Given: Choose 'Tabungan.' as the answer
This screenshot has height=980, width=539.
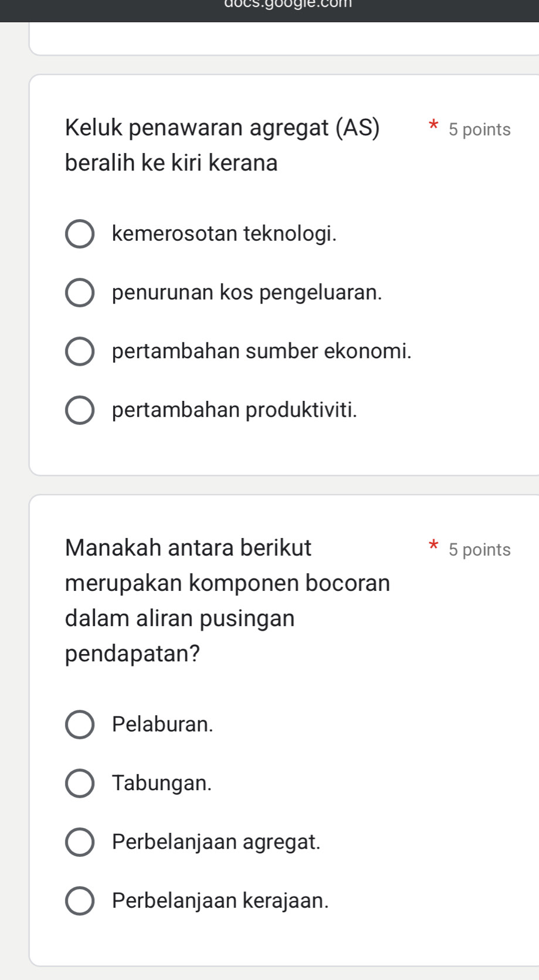Looking at the screenshot, I should [x=80, y=783].
